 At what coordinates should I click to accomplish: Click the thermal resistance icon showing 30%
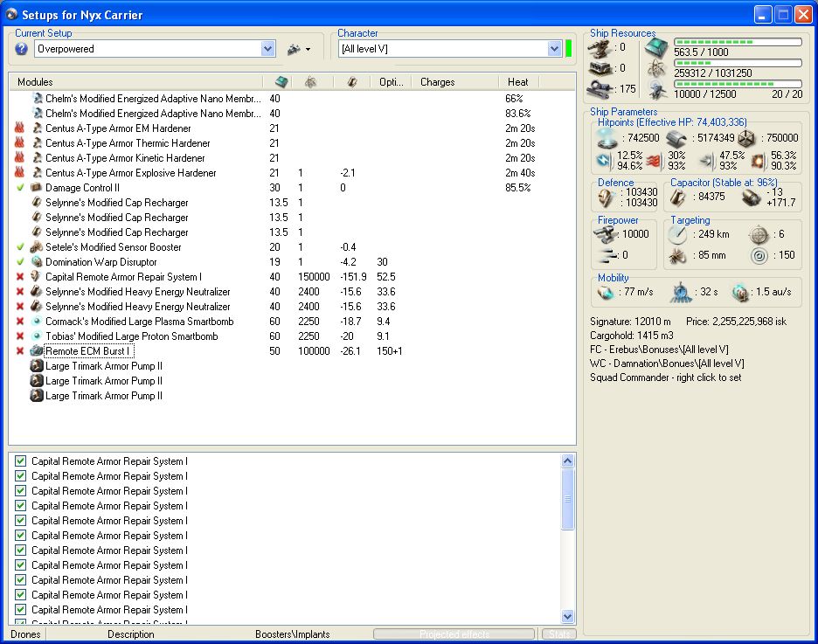point(655,161)
